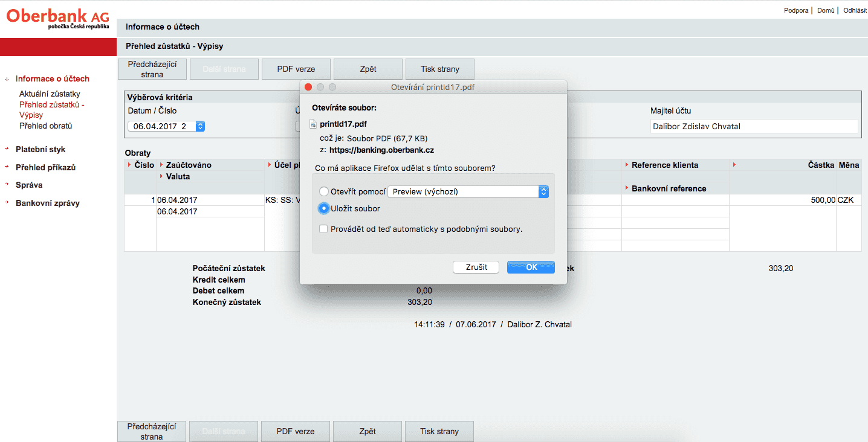Click the 303,20 value on the right
The height and width of the screenshot is (442, 868).
point(781,268)
